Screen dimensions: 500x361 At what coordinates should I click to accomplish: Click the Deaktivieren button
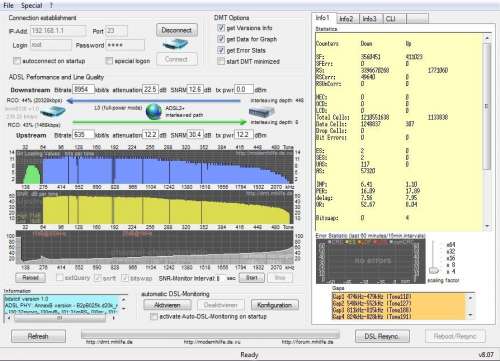(x=221, y=305)
